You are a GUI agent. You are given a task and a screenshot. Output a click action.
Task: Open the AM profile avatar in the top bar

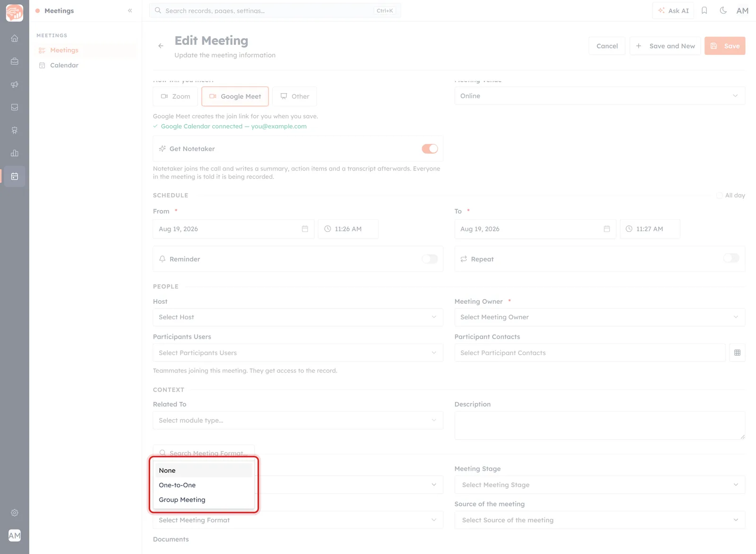tap(742, 10)
